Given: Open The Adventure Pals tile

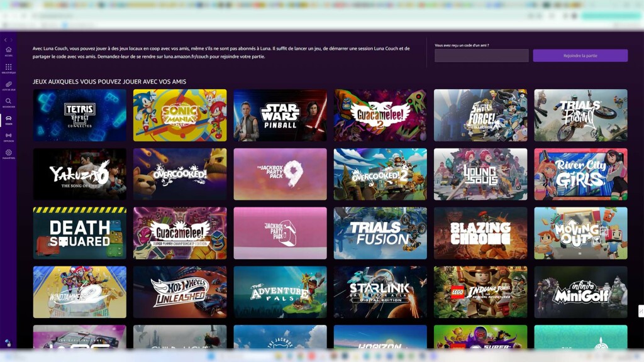Looking at the screenshot, I should (x=280, y=292).
